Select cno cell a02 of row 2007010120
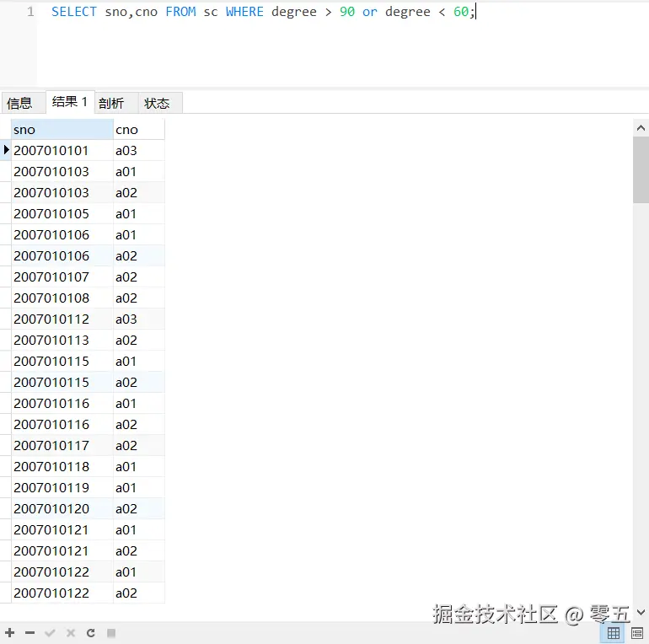The image size is (649, 644). 139,508
